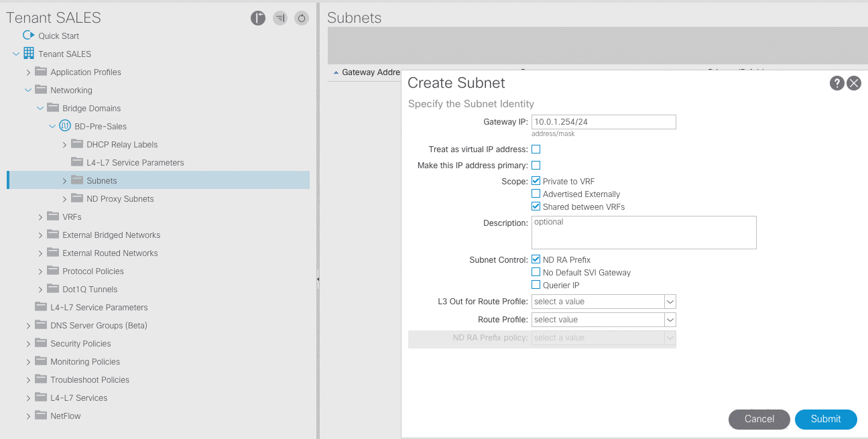Click the Description text area
This screenshot has height=439, width=868.
coord(643,233)
